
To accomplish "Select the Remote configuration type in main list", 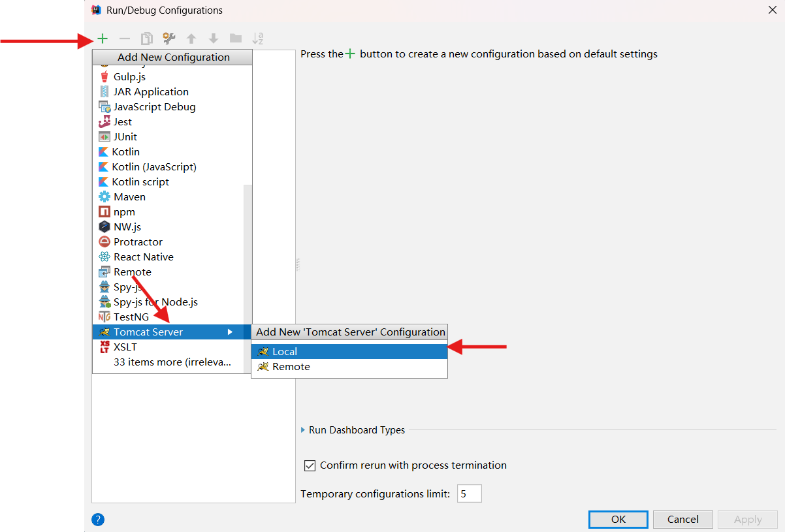I will pyautogui.click(x=168, y=272).
